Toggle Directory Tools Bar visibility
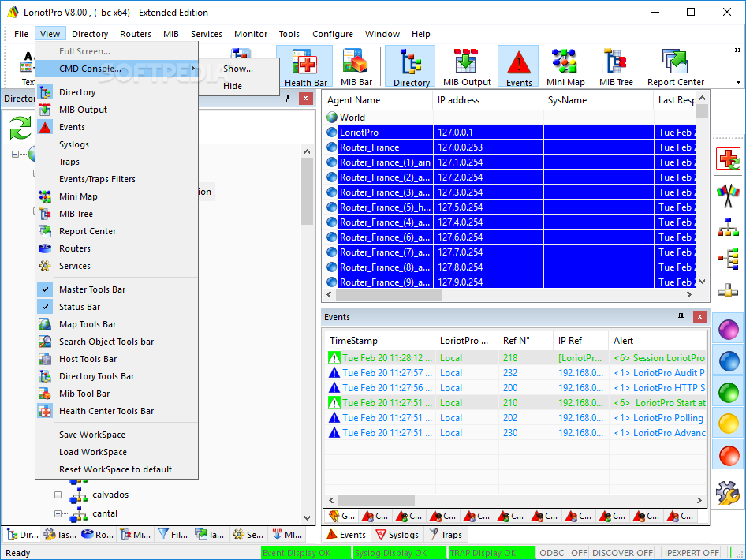 pyautogui.click(x=117, y=376)
